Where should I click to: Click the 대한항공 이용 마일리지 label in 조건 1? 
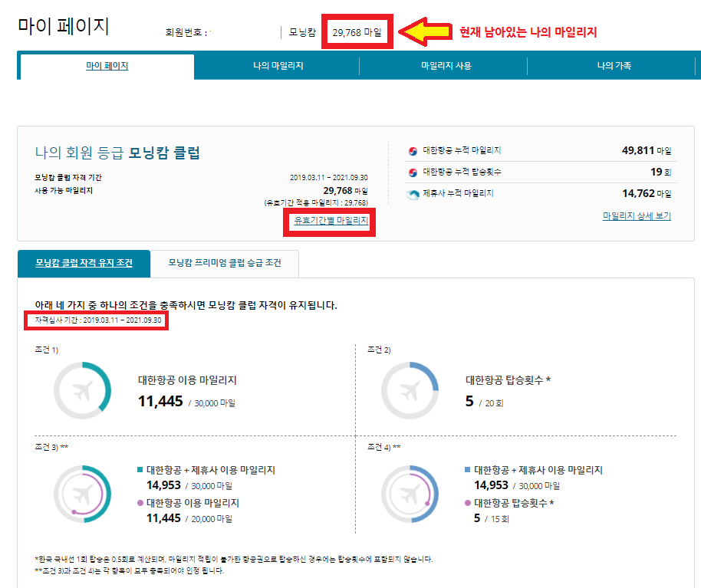(187, 380)
